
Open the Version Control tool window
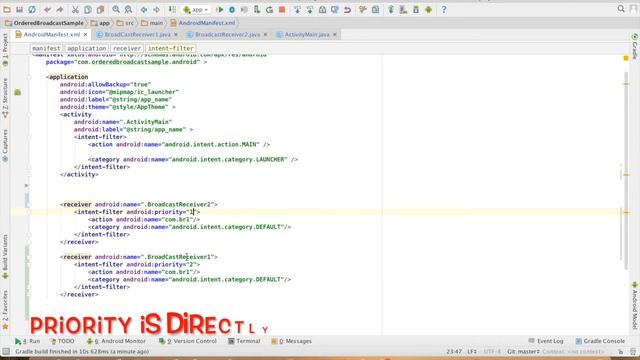pos(188,341)
